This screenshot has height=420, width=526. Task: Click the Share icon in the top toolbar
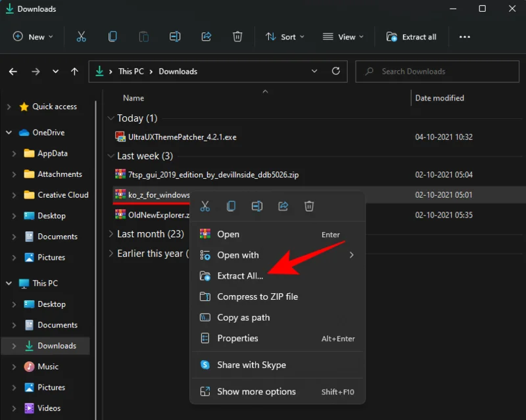(x=206, y=37)
